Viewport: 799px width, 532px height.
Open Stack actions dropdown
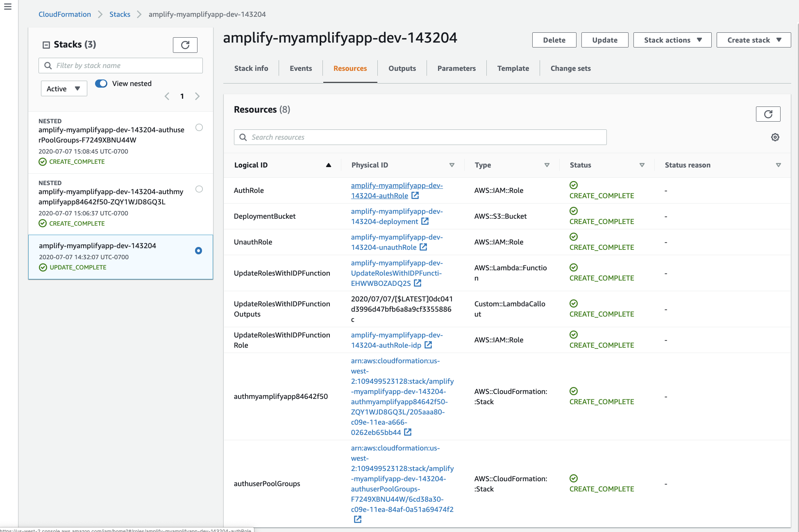coord(672,40)
